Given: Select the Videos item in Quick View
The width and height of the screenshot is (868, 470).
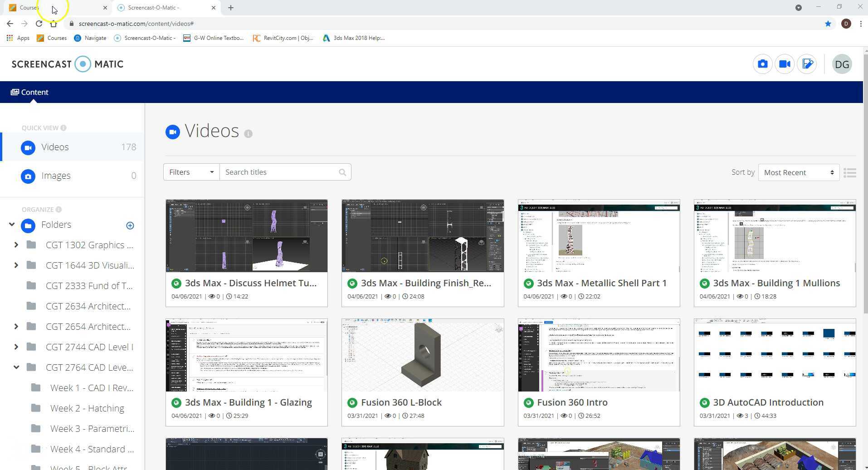Looking at the screenshot, I should click(x=54, y=147).
